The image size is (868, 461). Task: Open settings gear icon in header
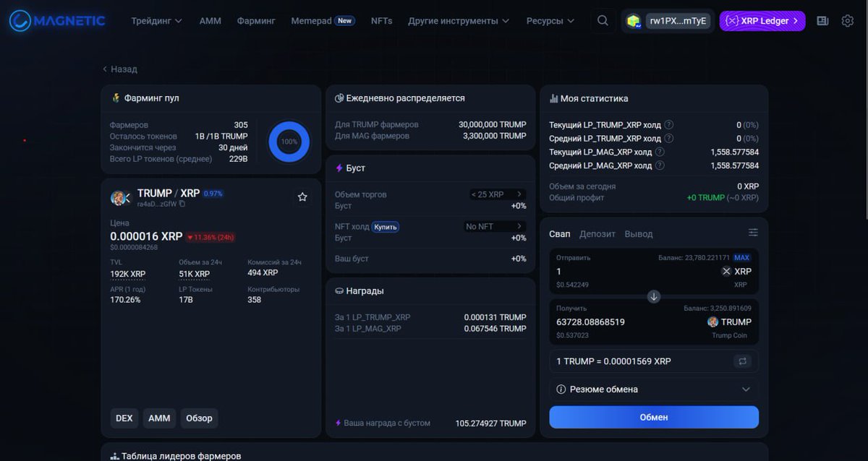(x=848, y=21)
